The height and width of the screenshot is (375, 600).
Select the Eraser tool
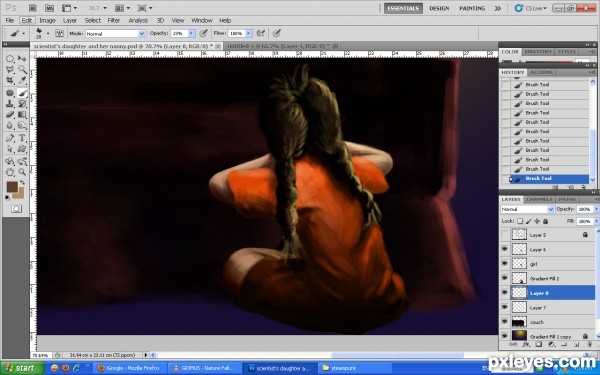10,114
